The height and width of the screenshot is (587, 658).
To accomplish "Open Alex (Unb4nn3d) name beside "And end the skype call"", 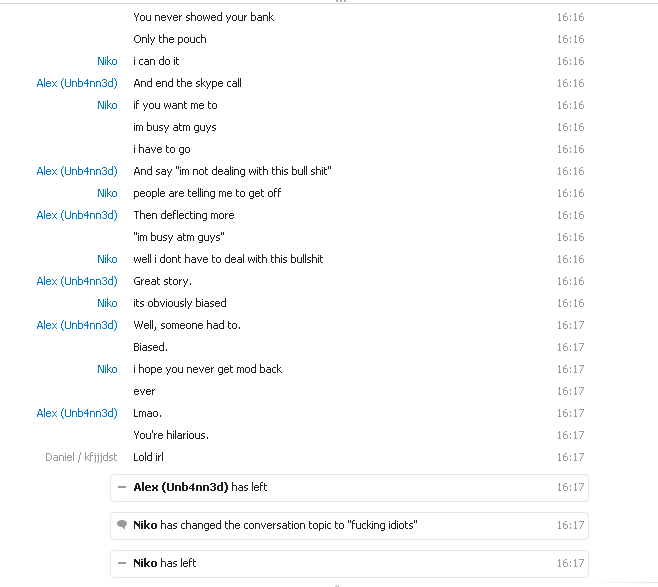I will pyautogui.click(x=77, y=83).
